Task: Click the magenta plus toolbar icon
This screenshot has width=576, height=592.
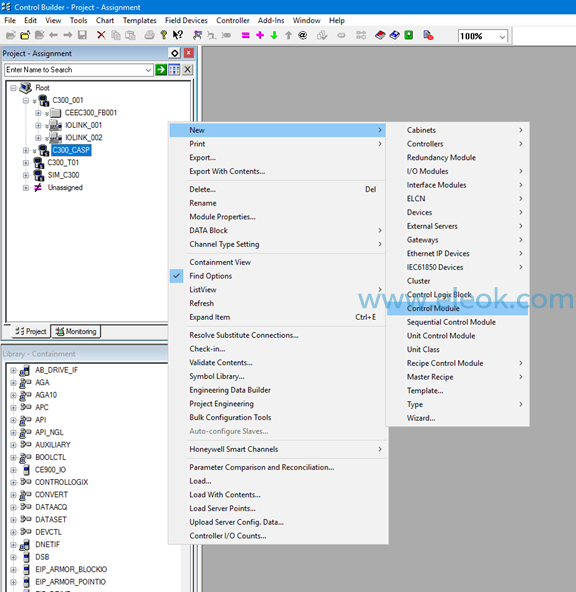Action: 260,35
